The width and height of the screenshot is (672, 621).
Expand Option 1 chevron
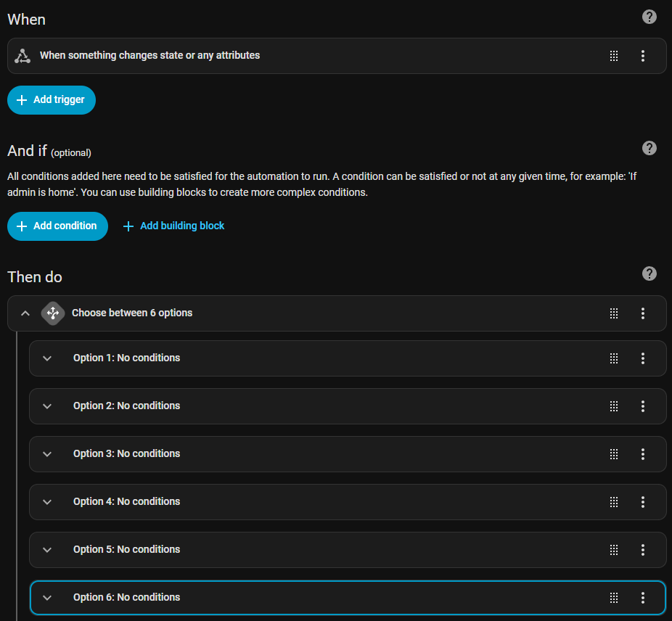click(47, 358)
